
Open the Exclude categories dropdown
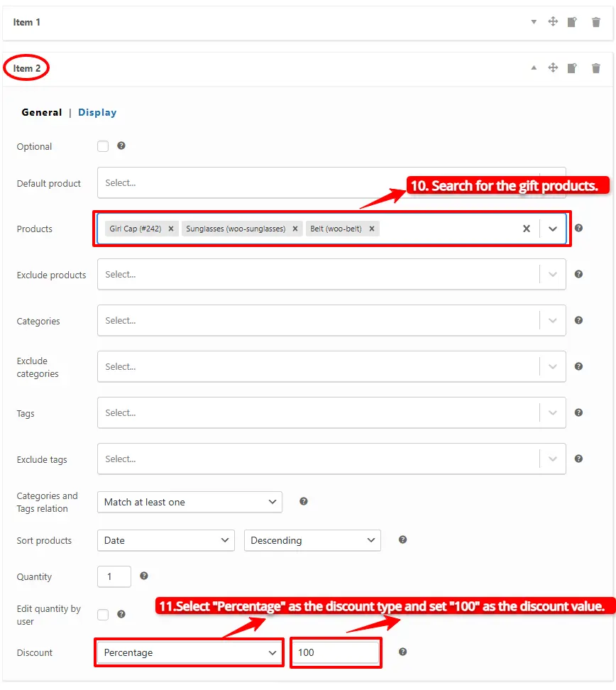pos(331,366)
